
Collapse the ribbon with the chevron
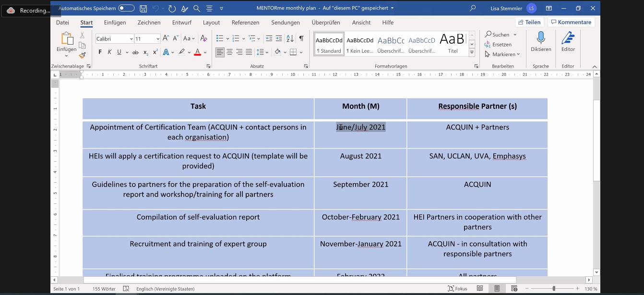595,66
